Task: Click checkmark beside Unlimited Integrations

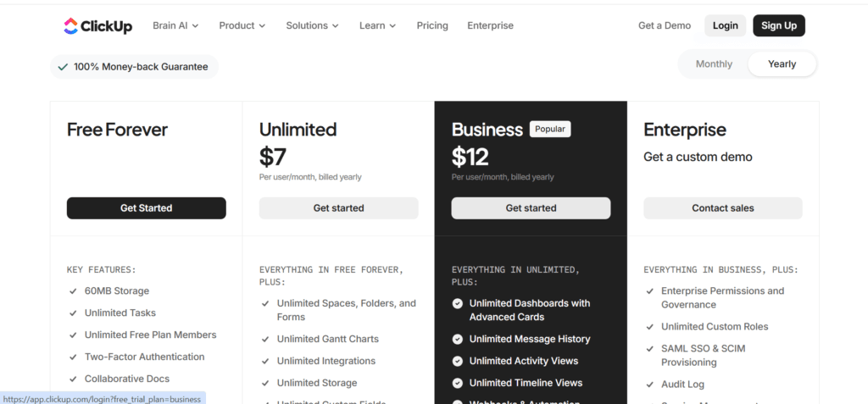Action: (x=265, y=362)
